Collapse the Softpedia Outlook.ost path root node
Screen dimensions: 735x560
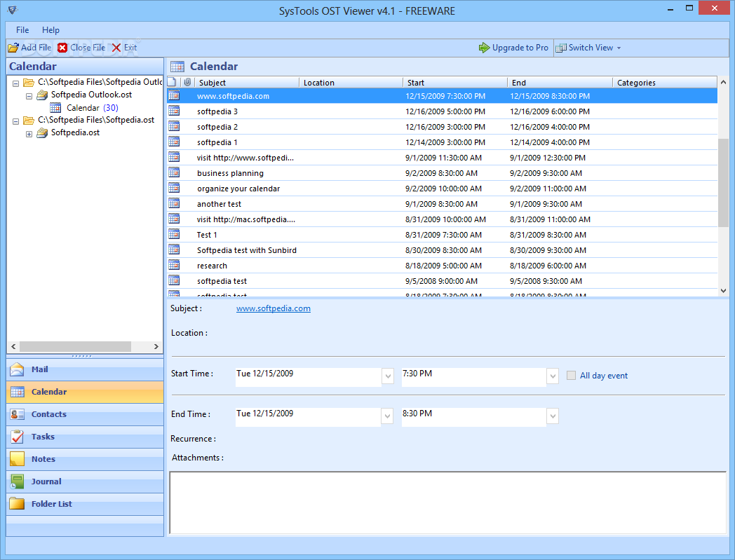coord(15,83)
